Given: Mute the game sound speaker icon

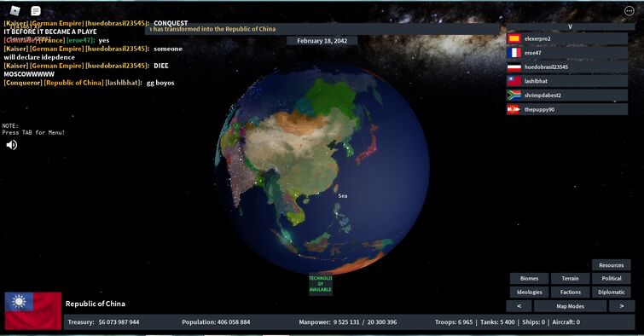Looking at the screenshot, I should tap(11, 145).
